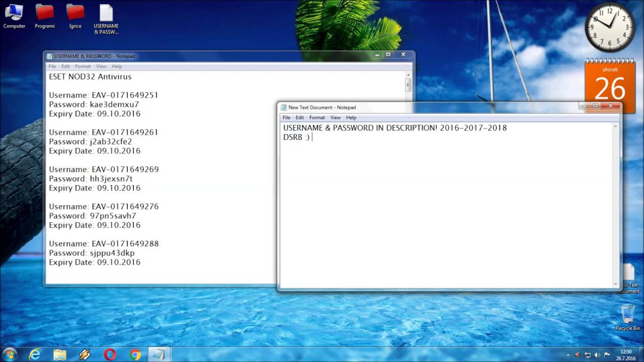Open Edit menu in New Text Document Notepad
This screenshot has width=644, height=362.
click(300, 118)
